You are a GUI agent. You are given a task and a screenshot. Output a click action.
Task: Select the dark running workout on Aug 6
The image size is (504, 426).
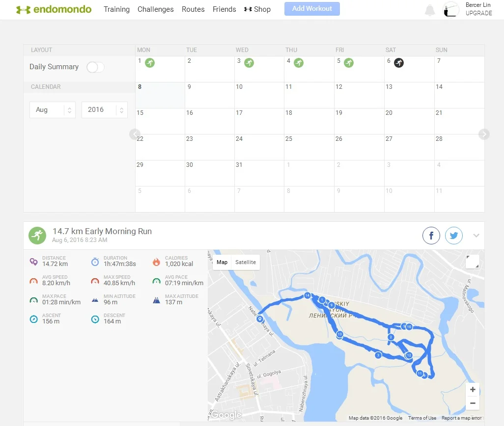pos(399,63)
